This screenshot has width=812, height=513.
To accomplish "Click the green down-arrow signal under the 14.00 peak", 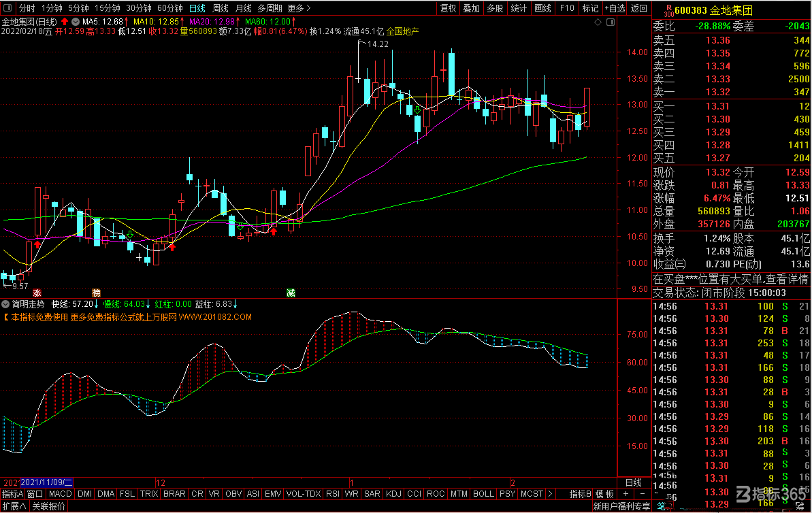I will click(x=417, y=110).
